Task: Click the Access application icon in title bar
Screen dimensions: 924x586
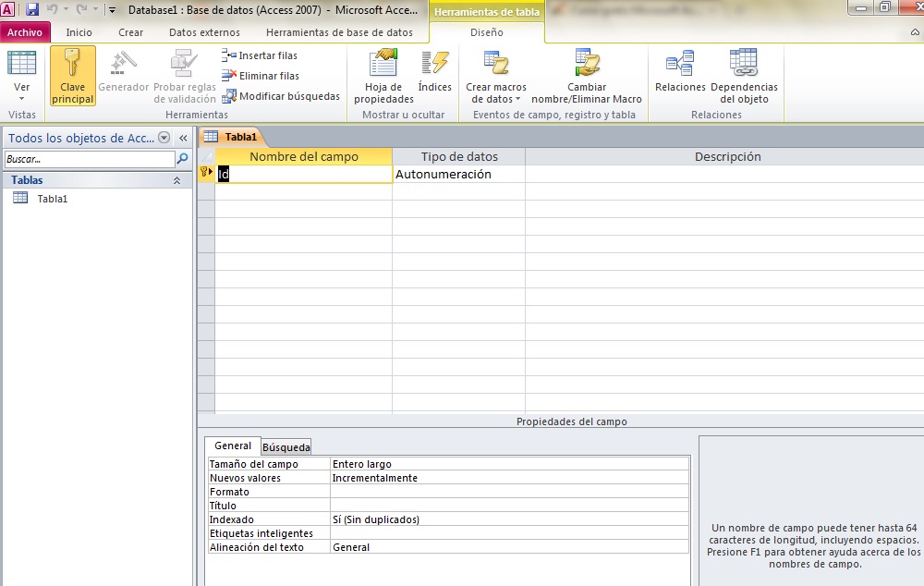Action: click(x=7, y=9)
